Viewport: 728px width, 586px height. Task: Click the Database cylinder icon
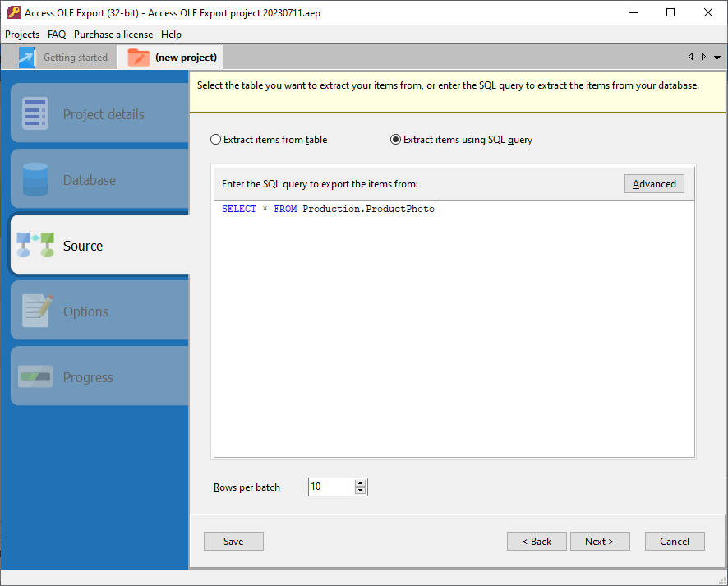[35, 180]
